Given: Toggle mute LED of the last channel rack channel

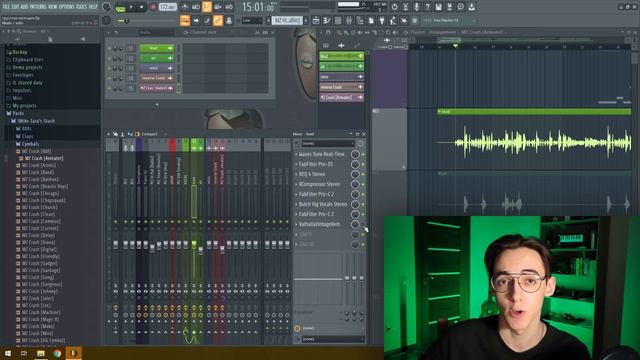Looking at the screenshot, I should click(x=109, y=88).
